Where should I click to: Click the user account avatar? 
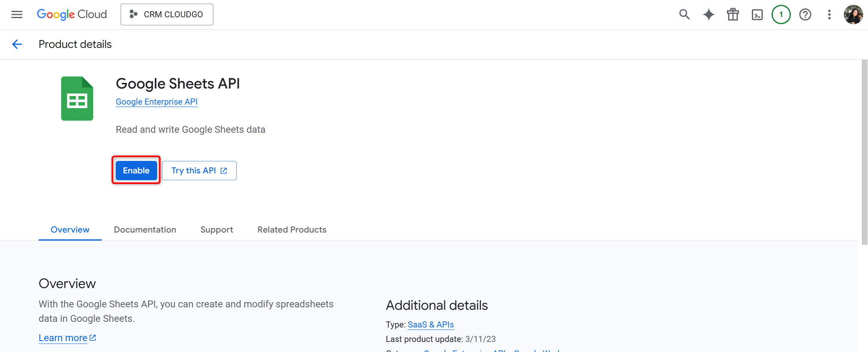tap(853, 15)
